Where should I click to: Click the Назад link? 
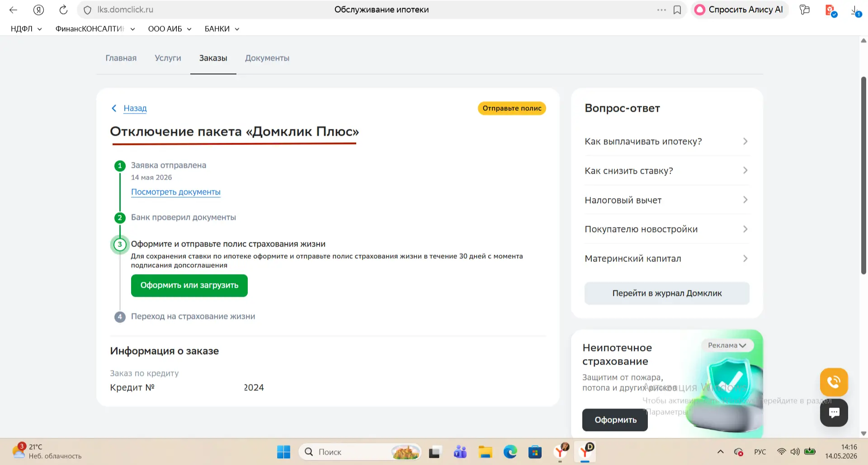click(x=135, y=108)
